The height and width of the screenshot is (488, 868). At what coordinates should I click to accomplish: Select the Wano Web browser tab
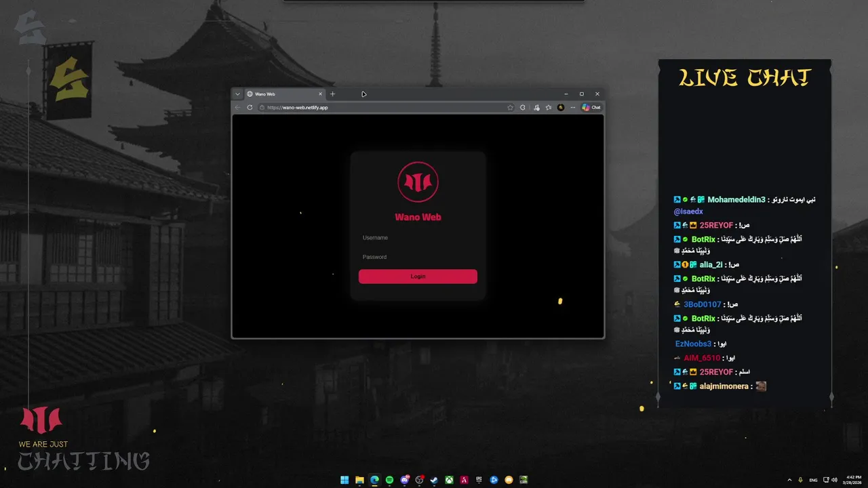pos(285,94)
